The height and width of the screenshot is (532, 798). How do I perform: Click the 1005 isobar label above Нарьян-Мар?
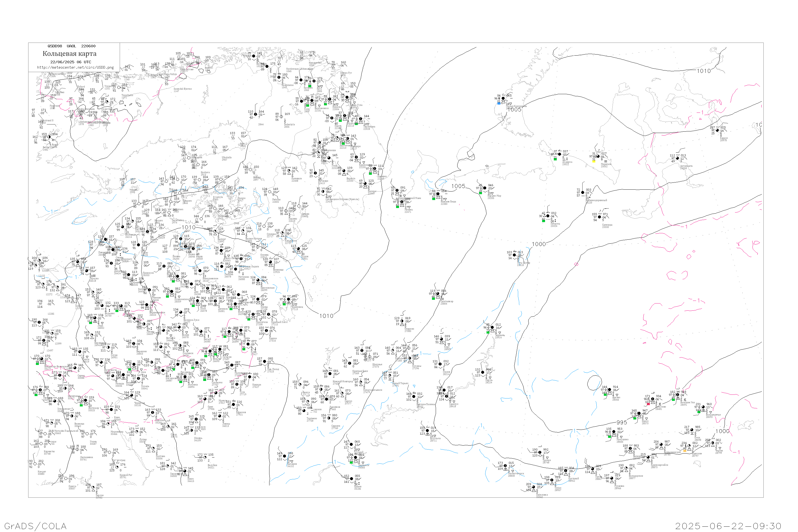458,186
